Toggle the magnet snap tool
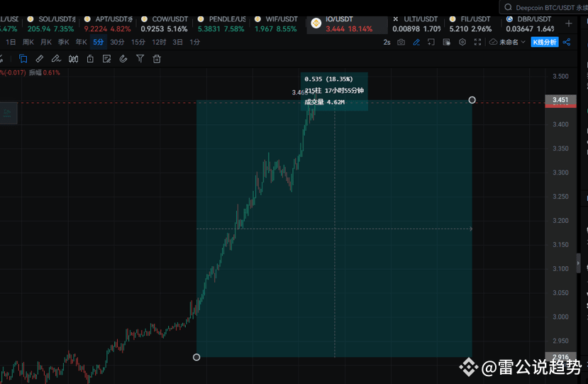 [123, 58]
